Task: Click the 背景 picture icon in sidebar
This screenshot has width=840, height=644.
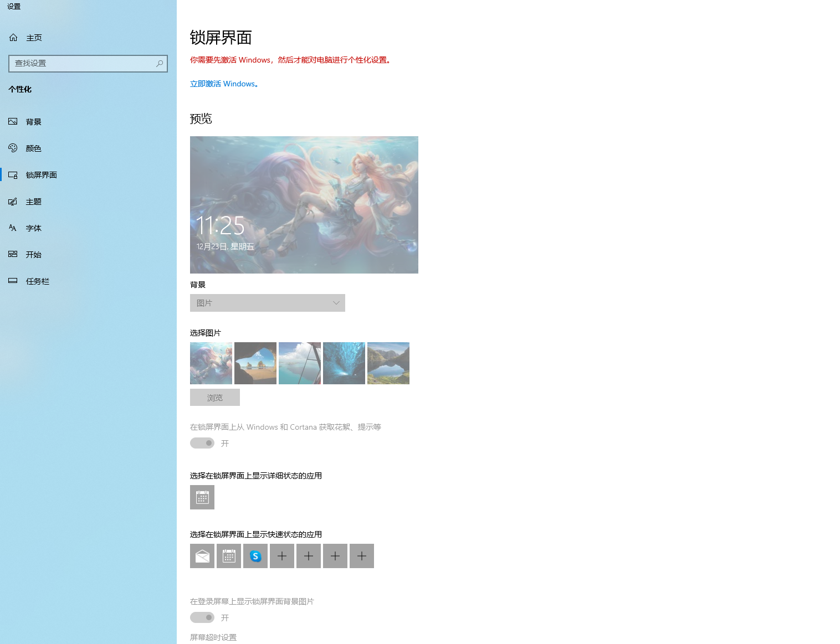Action: coord(13,122)
